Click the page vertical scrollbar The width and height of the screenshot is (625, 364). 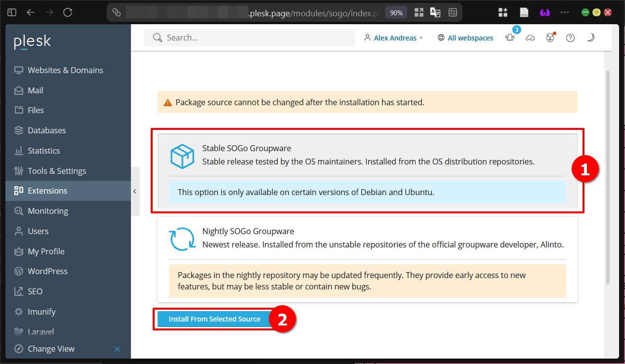pos(608,177)
